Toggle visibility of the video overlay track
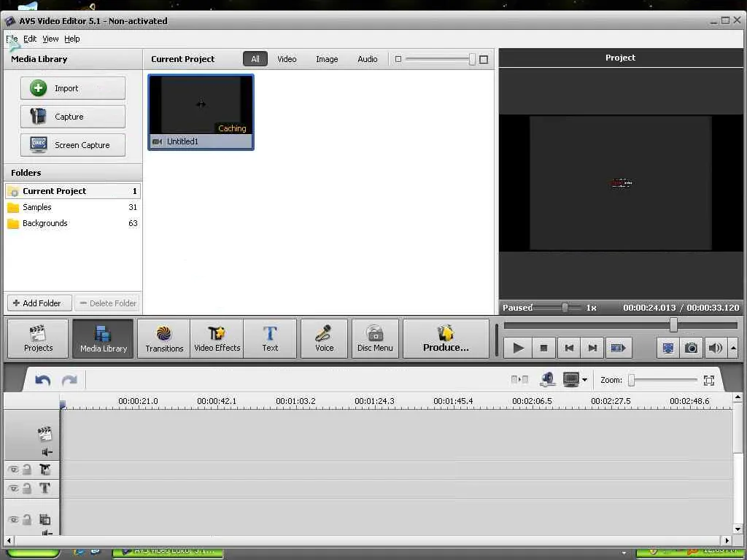Screen dimensions: 747x560 point(14,519)
